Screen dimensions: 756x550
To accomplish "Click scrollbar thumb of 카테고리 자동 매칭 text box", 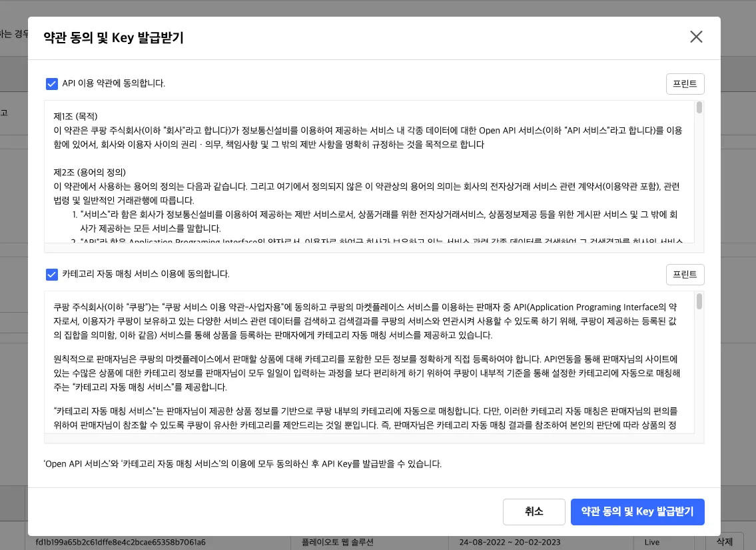I will pos(699,301).
